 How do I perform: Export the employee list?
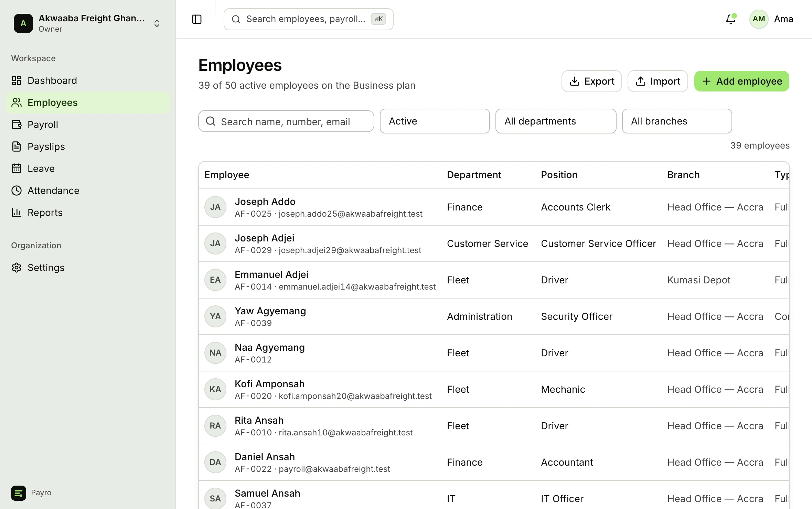[592, 81]
